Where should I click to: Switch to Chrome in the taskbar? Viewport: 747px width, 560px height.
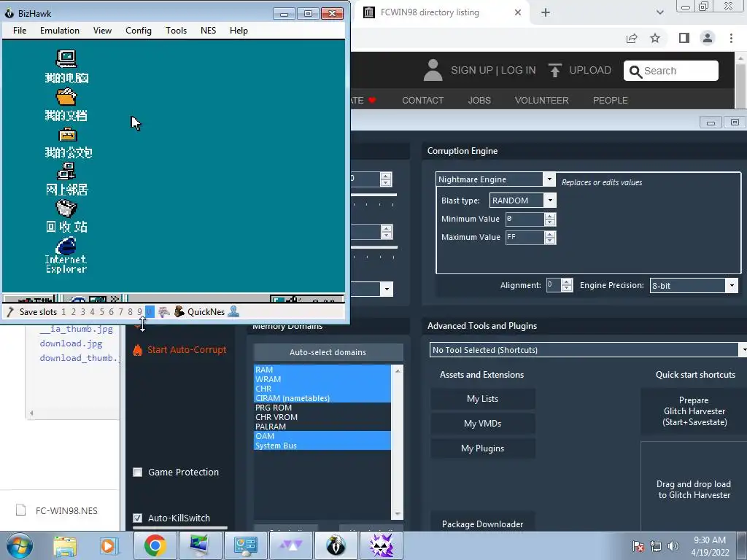[x=155, y=545]
